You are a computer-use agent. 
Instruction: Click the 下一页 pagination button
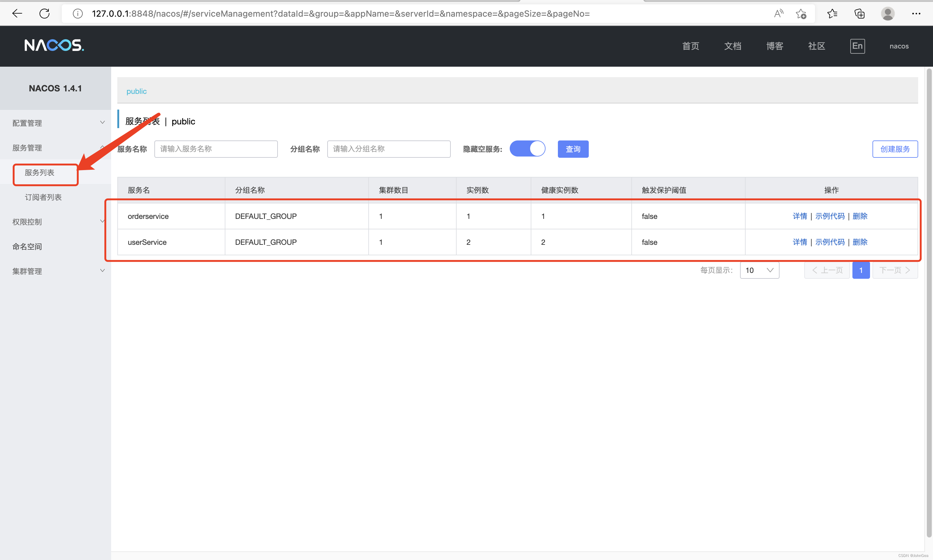pos(895,270)
